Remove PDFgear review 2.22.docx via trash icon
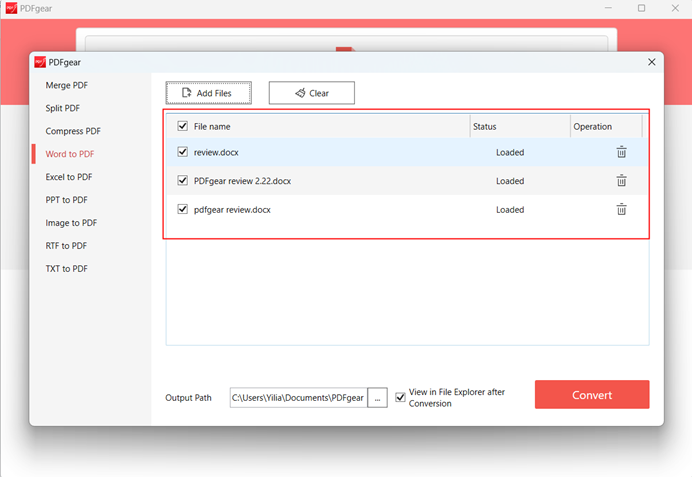 click(x=621, y=180)
